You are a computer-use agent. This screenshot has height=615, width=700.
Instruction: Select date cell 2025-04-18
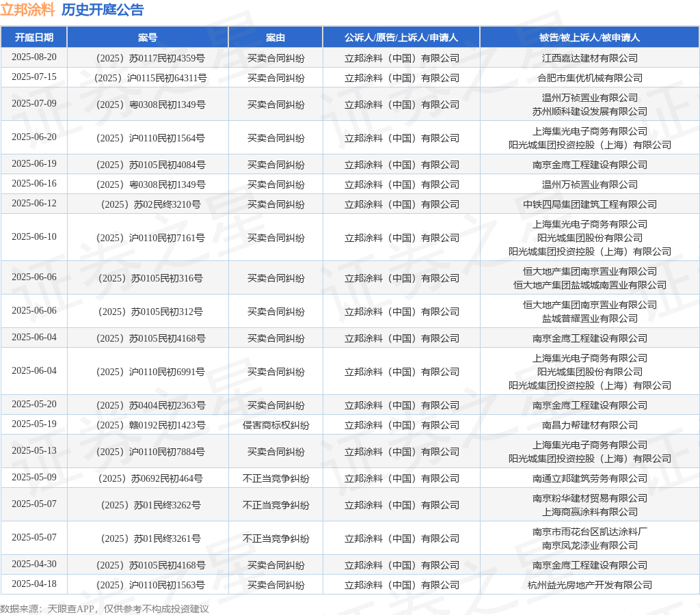click(x=34, y=584)
